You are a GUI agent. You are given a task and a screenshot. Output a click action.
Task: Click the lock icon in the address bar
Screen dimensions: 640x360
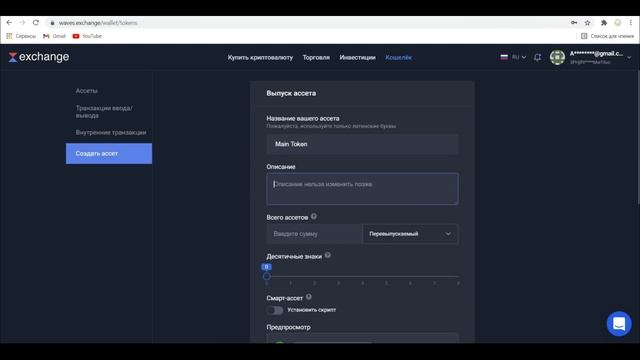pyautogui.click(x=52, y=23)
